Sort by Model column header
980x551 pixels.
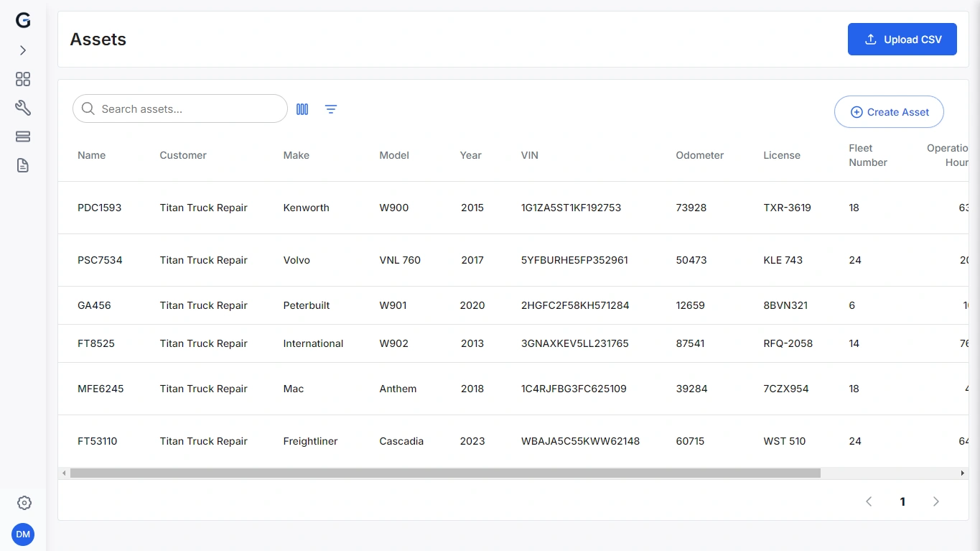tap(394, 155)
